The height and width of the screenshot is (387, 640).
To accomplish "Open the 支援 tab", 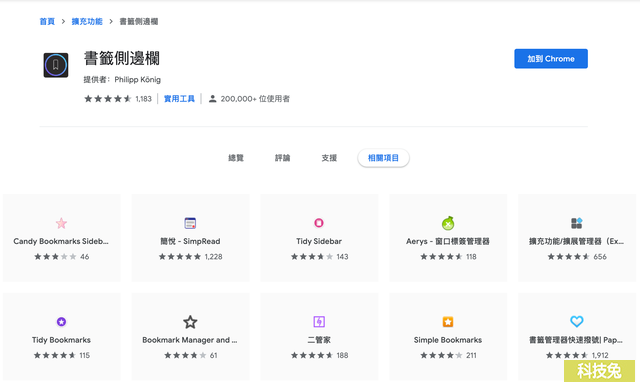I will pos(329,158).
